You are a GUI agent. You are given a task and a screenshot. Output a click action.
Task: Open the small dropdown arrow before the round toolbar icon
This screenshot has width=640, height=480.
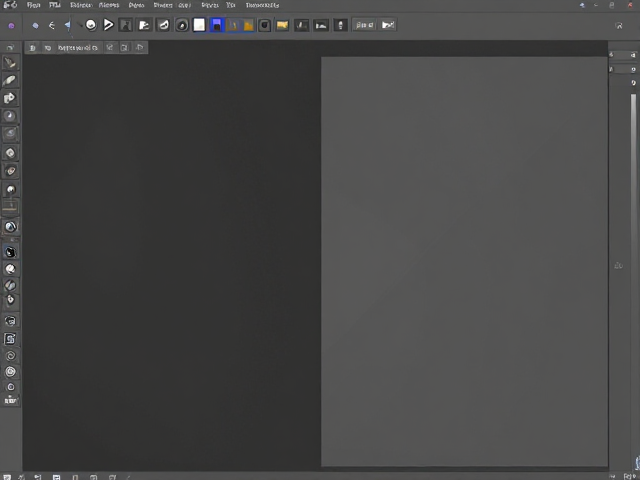[x=80, y=25]
